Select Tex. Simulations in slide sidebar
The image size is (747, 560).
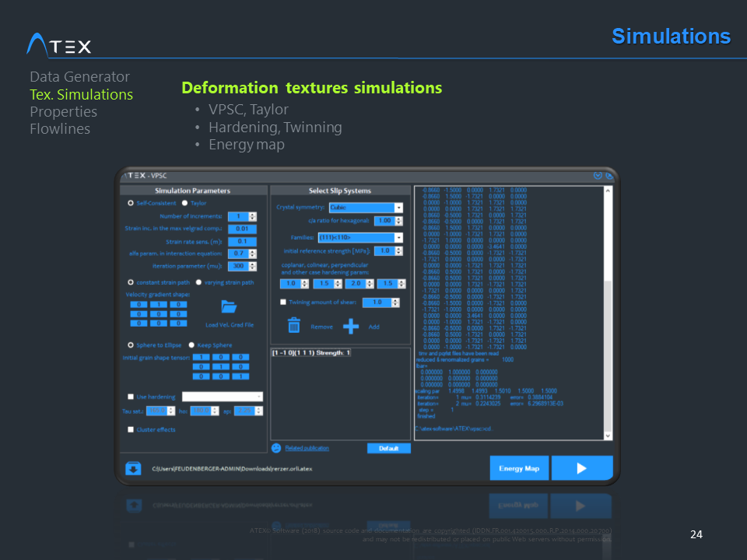[82, 94]
